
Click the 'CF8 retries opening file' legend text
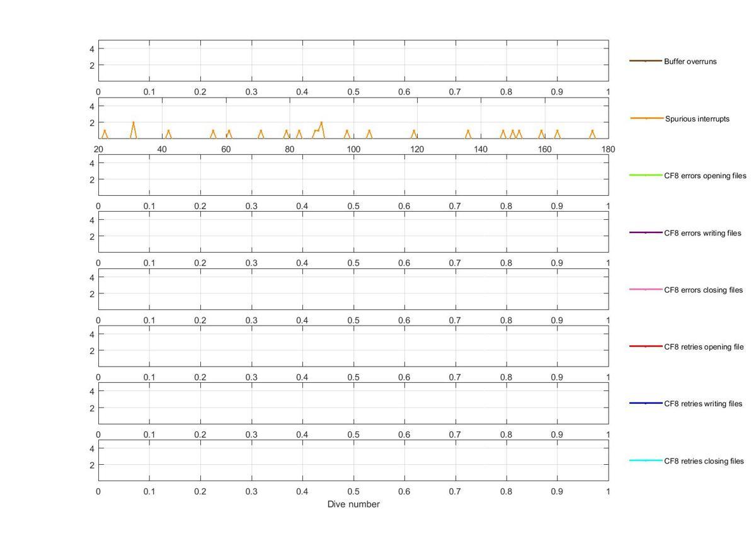(704, 347)
